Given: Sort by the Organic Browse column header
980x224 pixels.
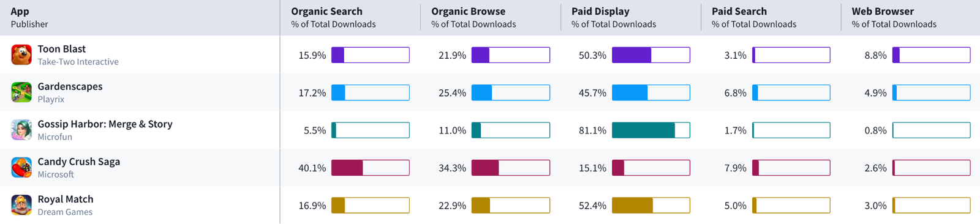Looking at the screenshot, I should click(x=468, y=11).
